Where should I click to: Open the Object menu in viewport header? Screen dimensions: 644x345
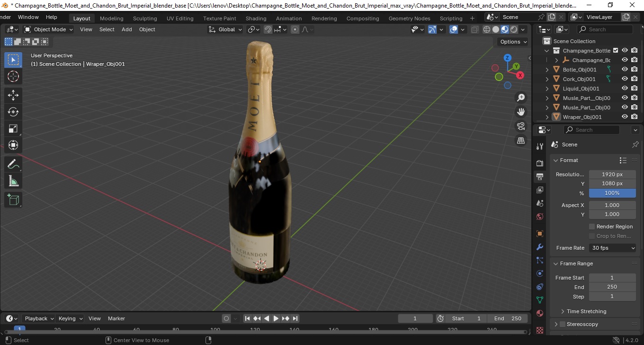pyautogui.click(x=147, y=29)
